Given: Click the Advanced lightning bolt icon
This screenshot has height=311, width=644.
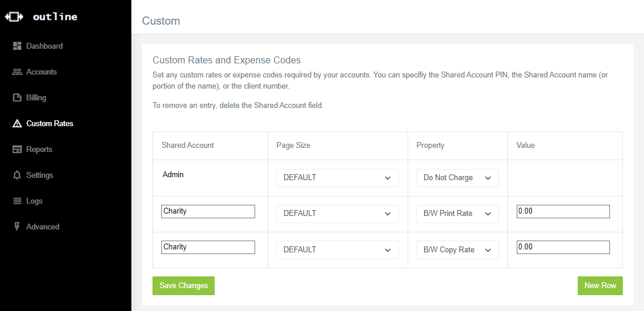Looking at the screenshot, I should (17, 227).
